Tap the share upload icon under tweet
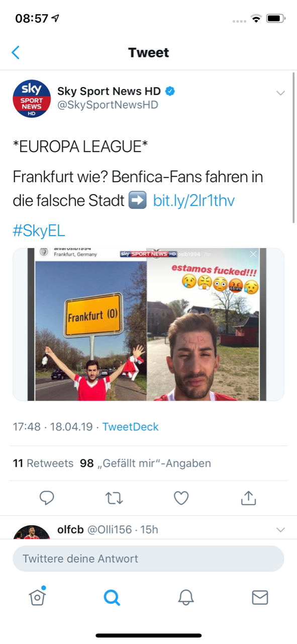 248,498
